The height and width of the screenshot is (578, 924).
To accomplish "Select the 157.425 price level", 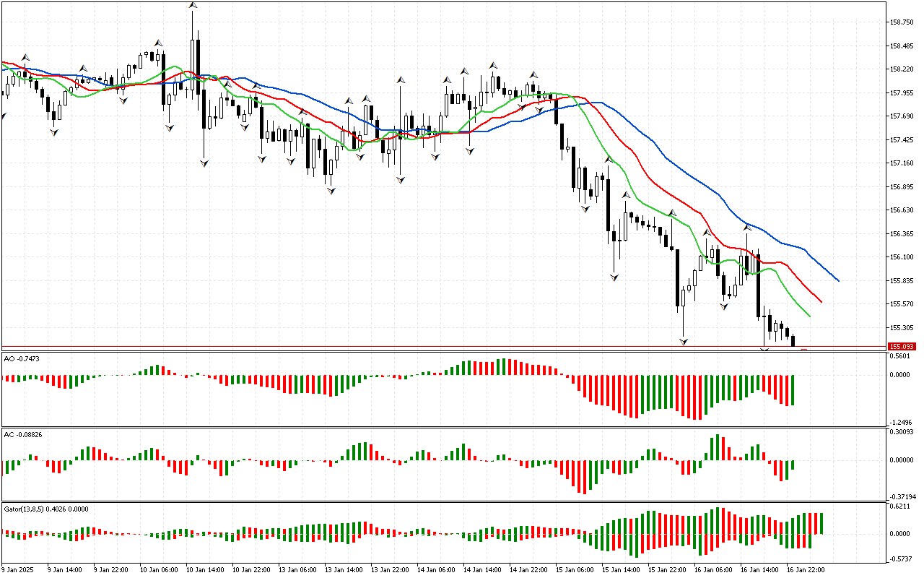I will [x=902, y=140].
